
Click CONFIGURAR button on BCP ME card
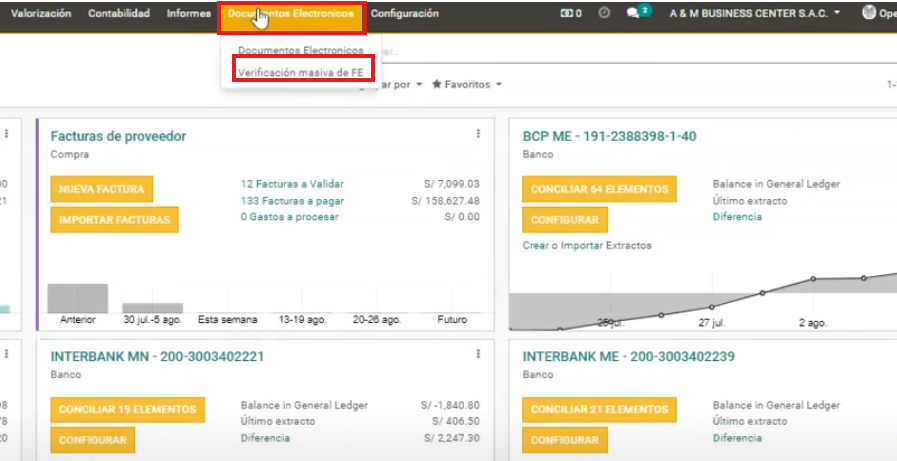pos(565,220)
